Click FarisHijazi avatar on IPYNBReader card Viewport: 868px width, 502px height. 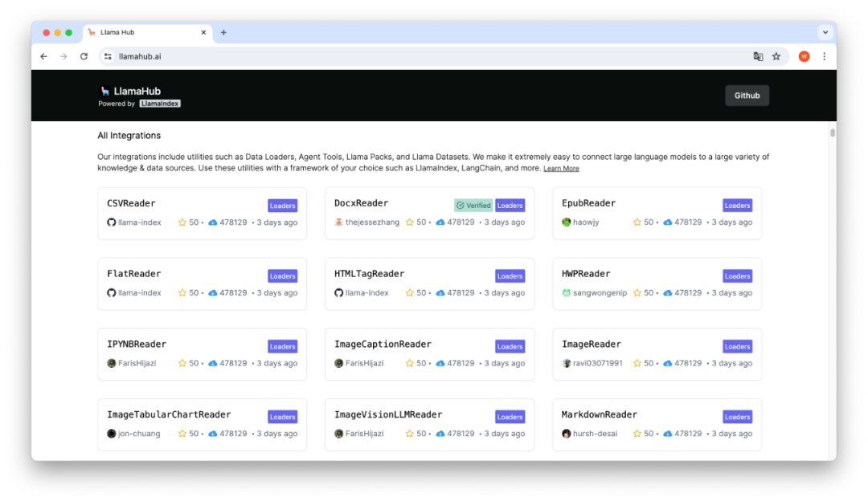tap(111, 363)
